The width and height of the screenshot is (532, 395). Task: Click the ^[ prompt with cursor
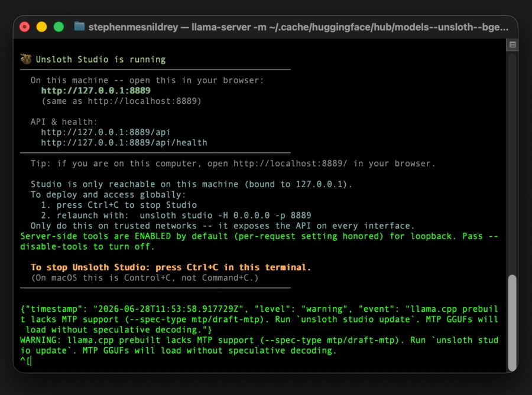click(25, 361)
